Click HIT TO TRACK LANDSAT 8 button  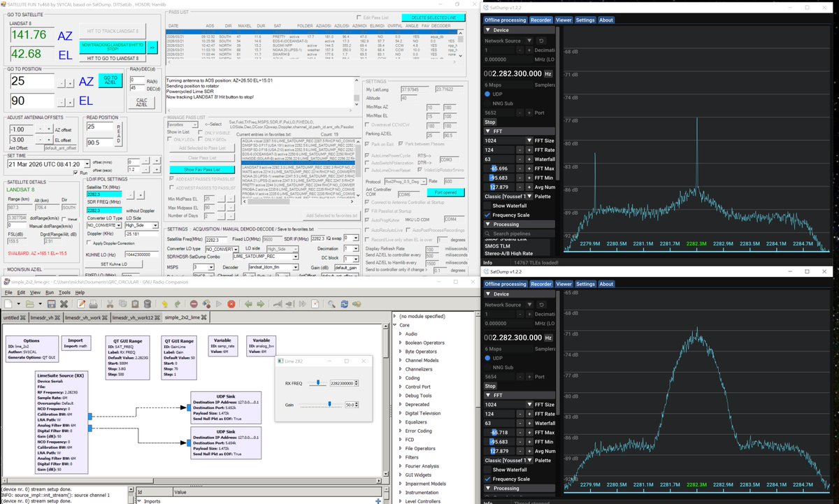112,31
